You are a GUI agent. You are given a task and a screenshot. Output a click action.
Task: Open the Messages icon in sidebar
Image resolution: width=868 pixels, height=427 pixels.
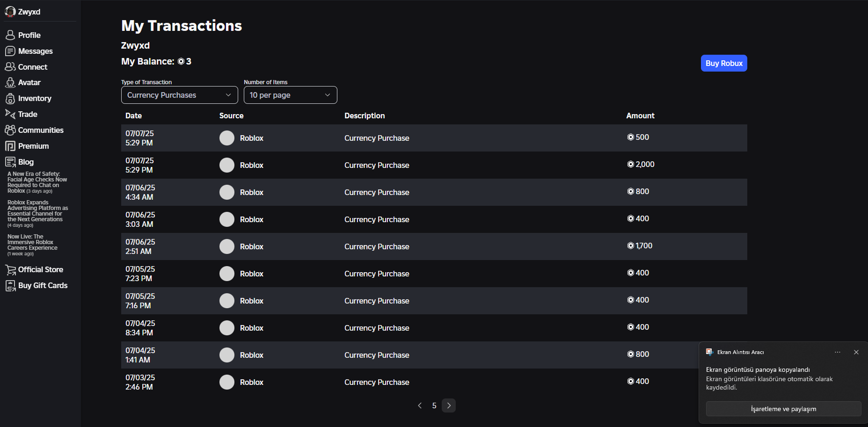10,51
